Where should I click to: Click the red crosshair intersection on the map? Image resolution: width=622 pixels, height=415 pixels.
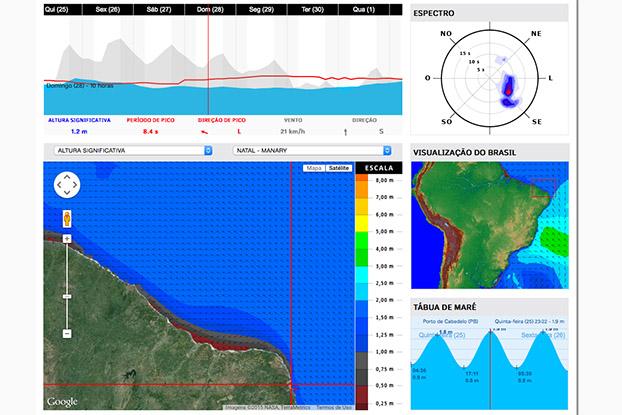292,385
